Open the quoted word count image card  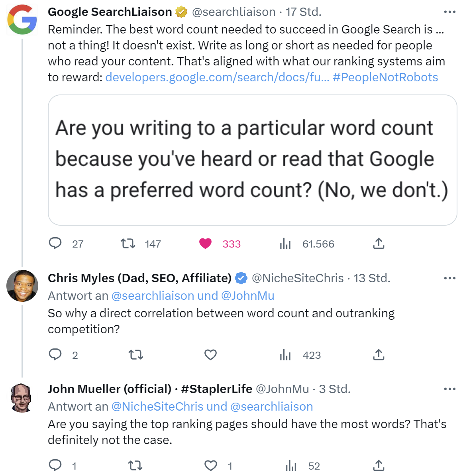tap(252, 160)
